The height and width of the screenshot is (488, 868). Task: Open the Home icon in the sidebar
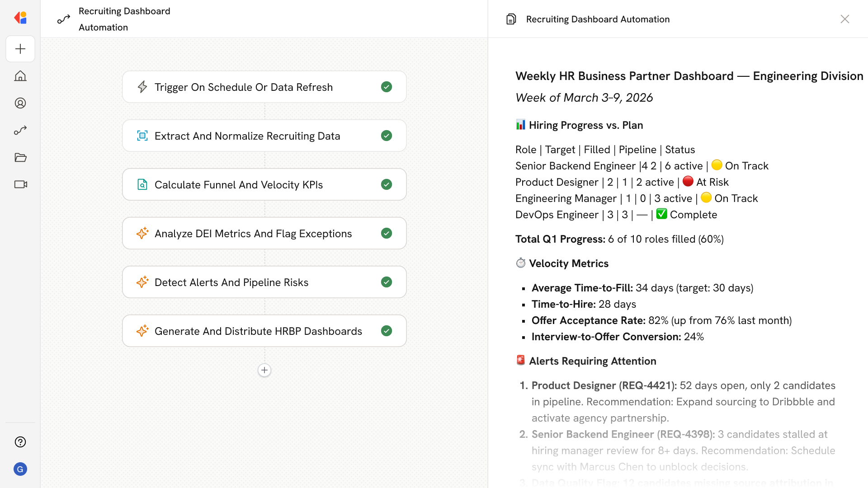pos(20,76)
